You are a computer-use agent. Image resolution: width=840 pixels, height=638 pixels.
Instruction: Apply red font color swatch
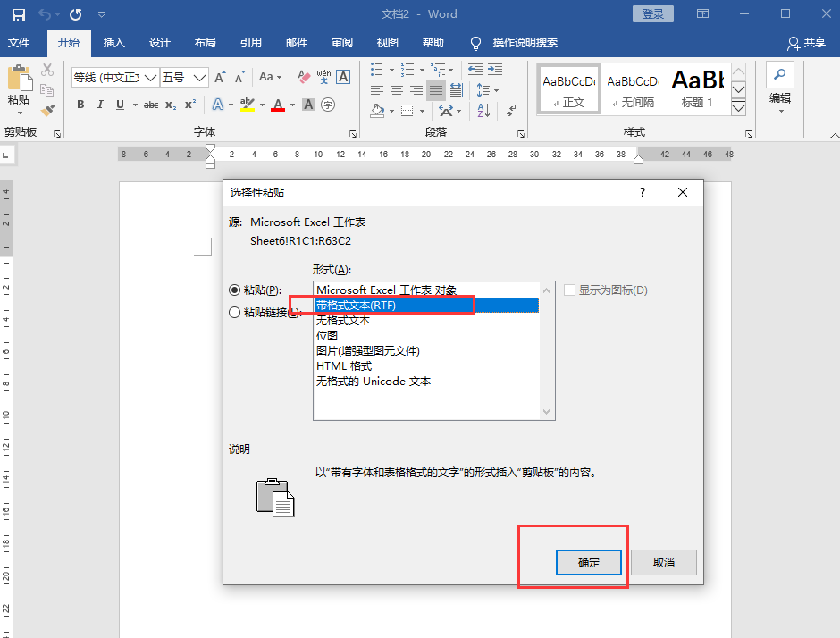[278, 105]
